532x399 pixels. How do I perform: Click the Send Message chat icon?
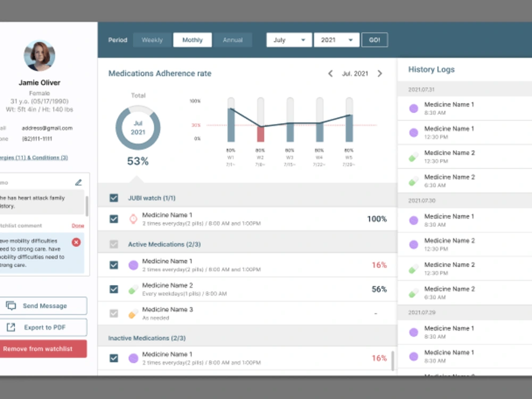(x=11, y=306)
